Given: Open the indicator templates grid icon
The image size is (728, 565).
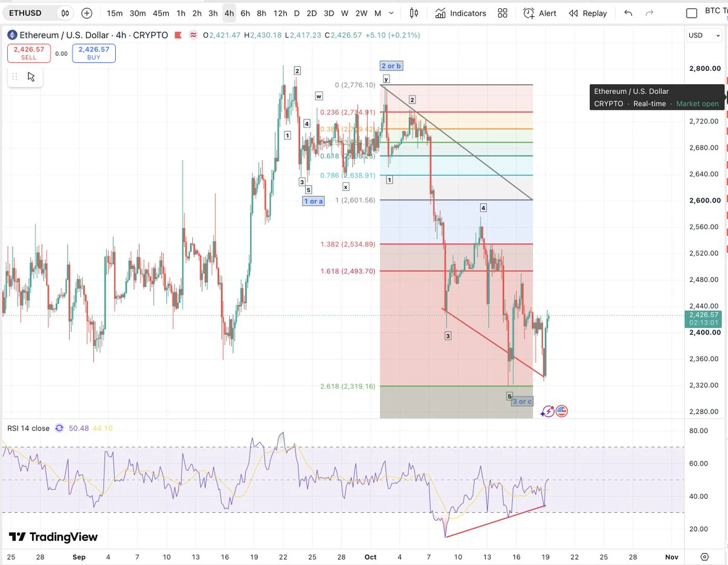Looking at the screenshot, I should [502, 13].
